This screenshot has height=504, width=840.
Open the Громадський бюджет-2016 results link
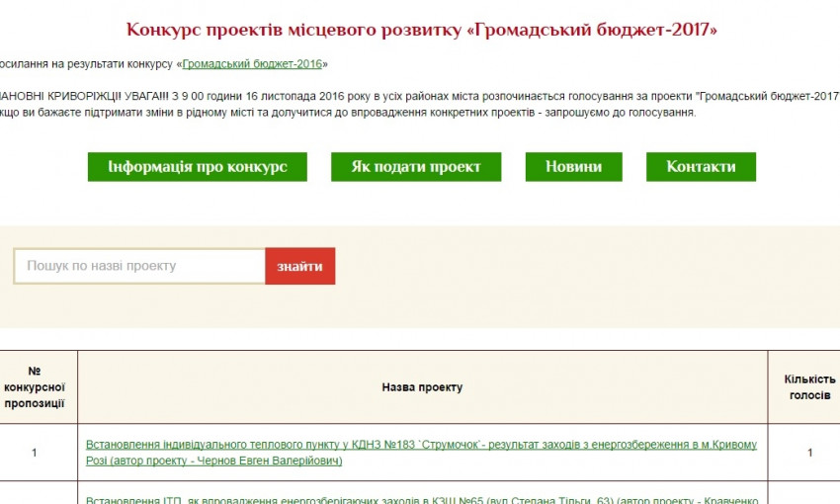tap(252, 64)
